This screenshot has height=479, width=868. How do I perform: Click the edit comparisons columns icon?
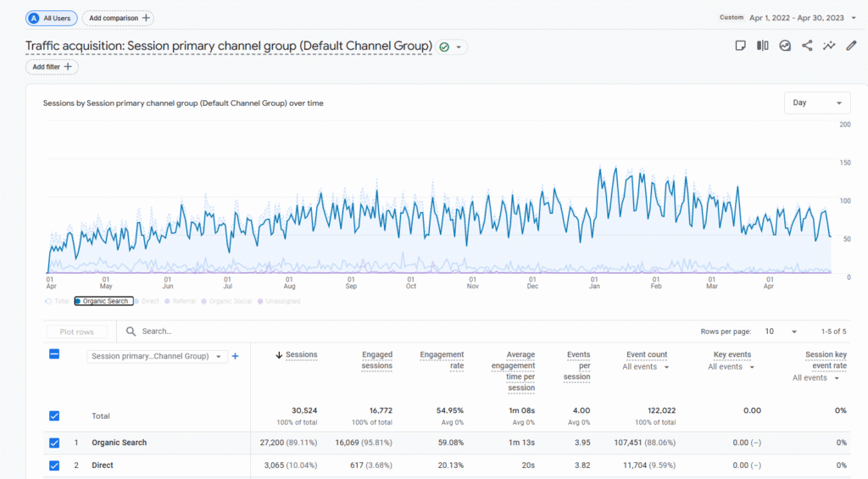[x=762, y=46]
